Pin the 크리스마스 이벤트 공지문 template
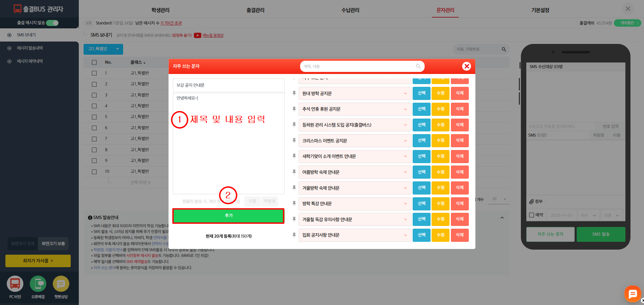 coord(294,141)
